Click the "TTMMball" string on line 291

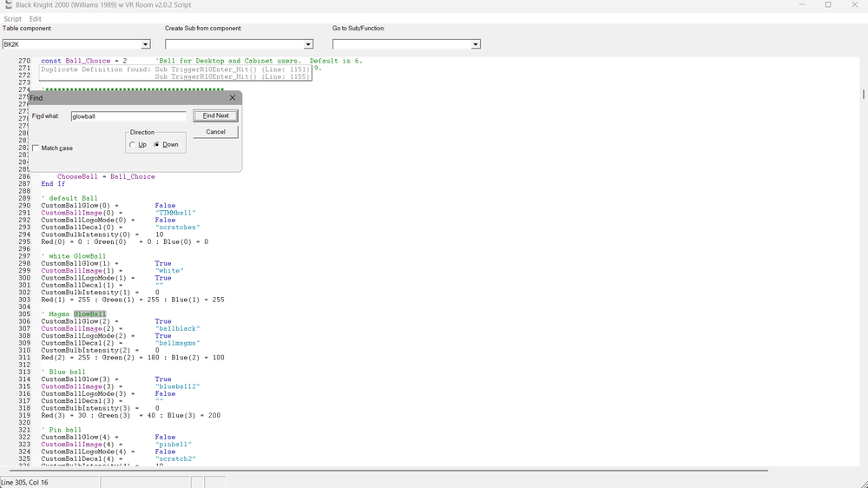tap(175, 213)
